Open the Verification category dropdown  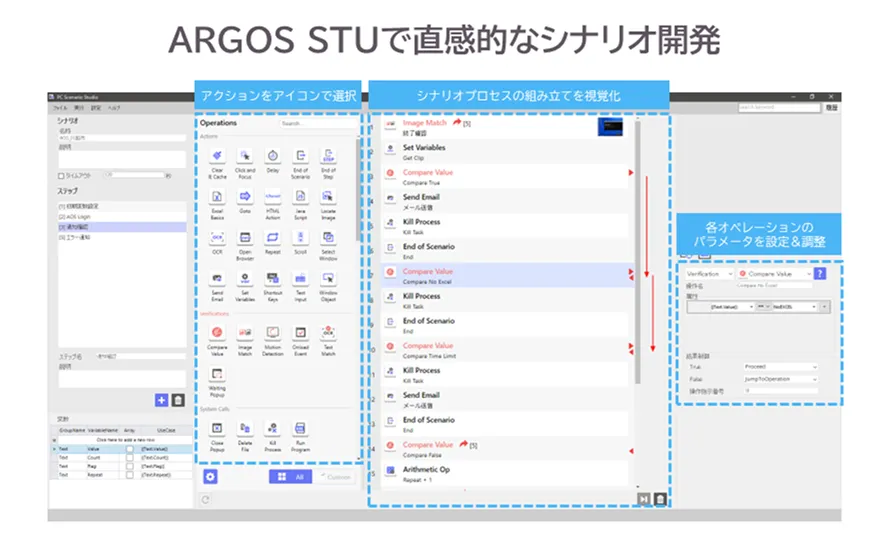point(708,273)
